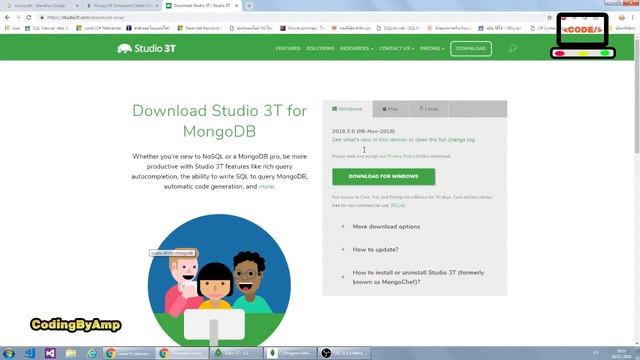Launch Visual Studio Code from taskbar
This screenshot has height=360, width=640.
(x=29, y=353)
